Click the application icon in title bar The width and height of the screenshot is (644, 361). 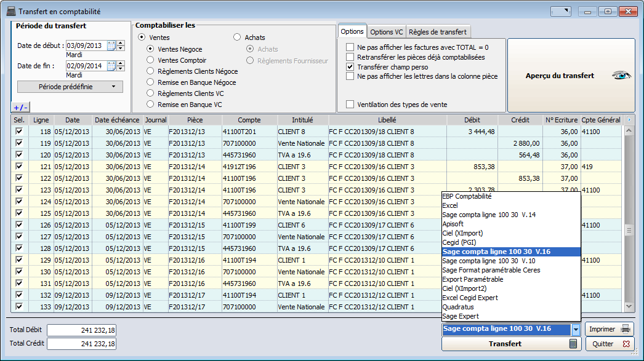tap(11, 12)
